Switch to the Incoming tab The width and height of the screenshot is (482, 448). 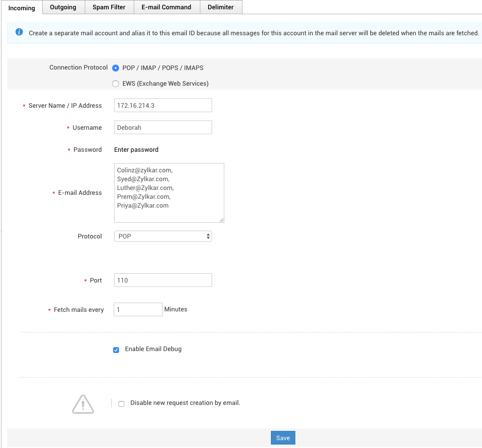(22, 8)
